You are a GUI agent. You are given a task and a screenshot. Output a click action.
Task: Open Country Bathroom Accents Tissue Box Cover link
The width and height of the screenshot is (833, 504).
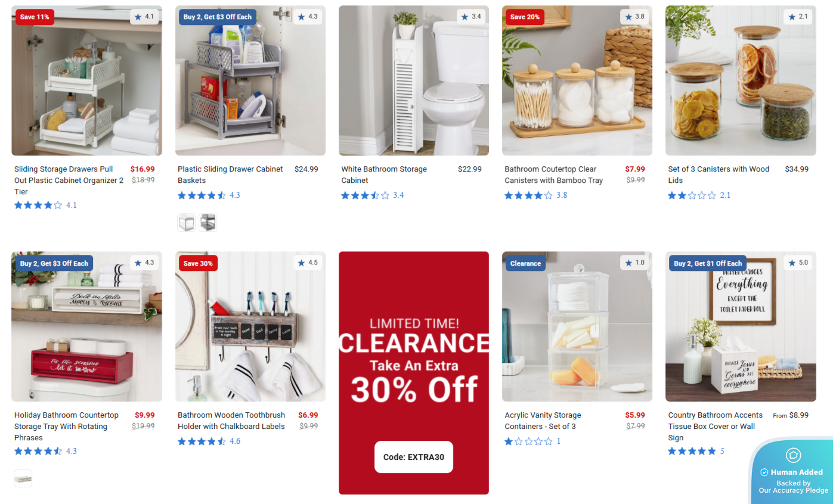[715, 426]
